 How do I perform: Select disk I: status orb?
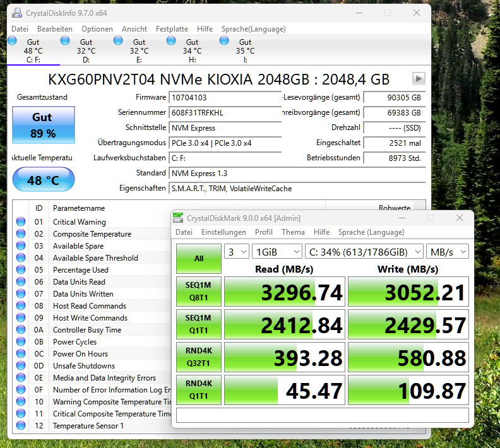[x=224, y=40]
